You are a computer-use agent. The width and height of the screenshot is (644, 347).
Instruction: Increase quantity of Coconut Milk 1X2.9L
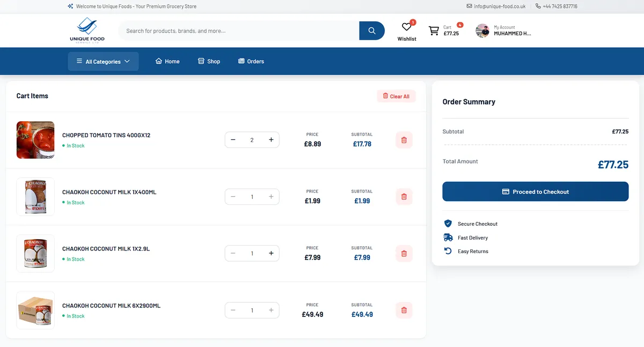[x=271, y=254]
